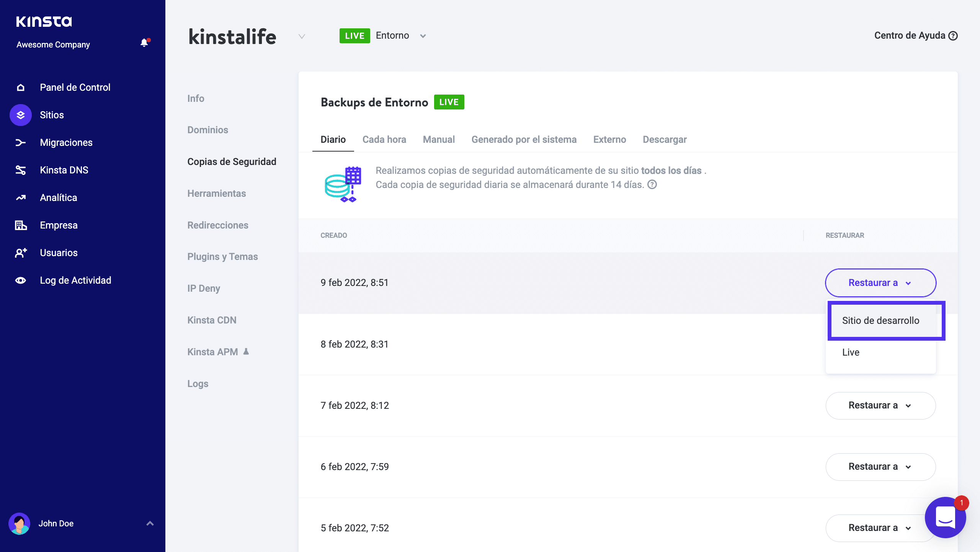This screenshot has height=552, width=980.
Task: Click the Centro de Ayuda help icon
Action: point(953,36)
